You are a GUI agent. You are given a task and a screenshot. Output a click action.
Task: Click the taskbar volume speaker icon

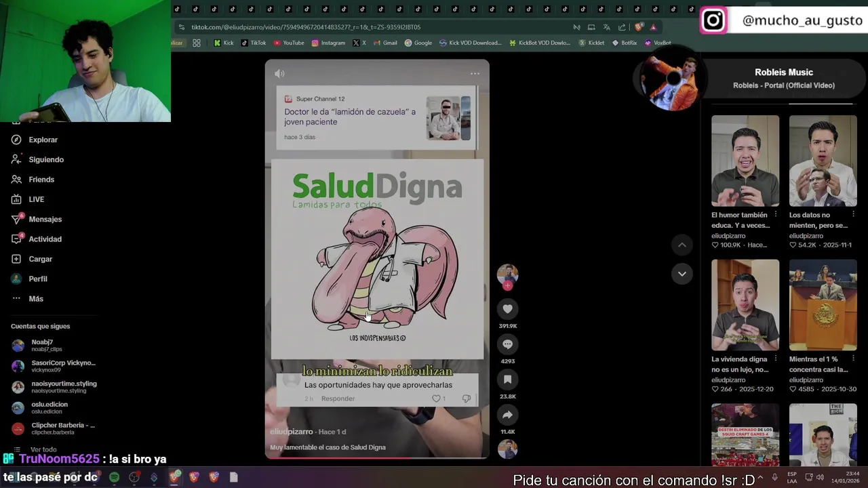pyautogui.click(x=820, y=477)
